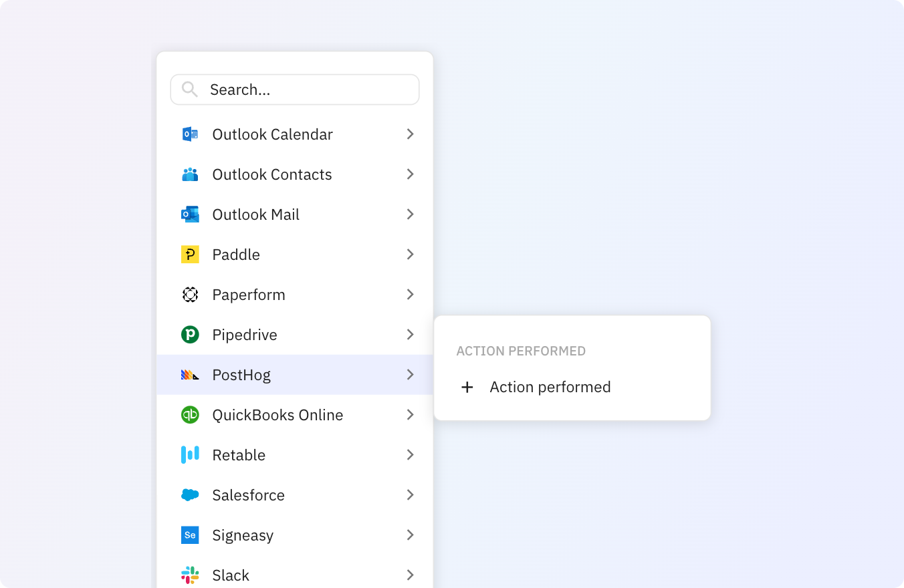
Task: Select the highlighted PostHog entry
Action: coord(295,375)
